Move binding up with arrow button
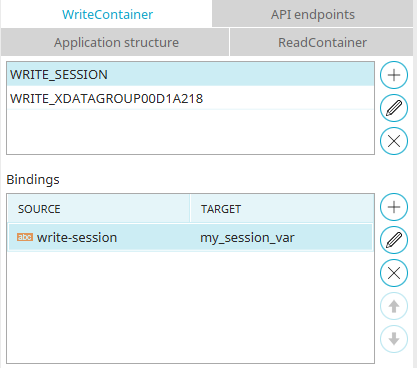Image resolution: width=417 pixels, height=368 pixels. tap(394, 306)
